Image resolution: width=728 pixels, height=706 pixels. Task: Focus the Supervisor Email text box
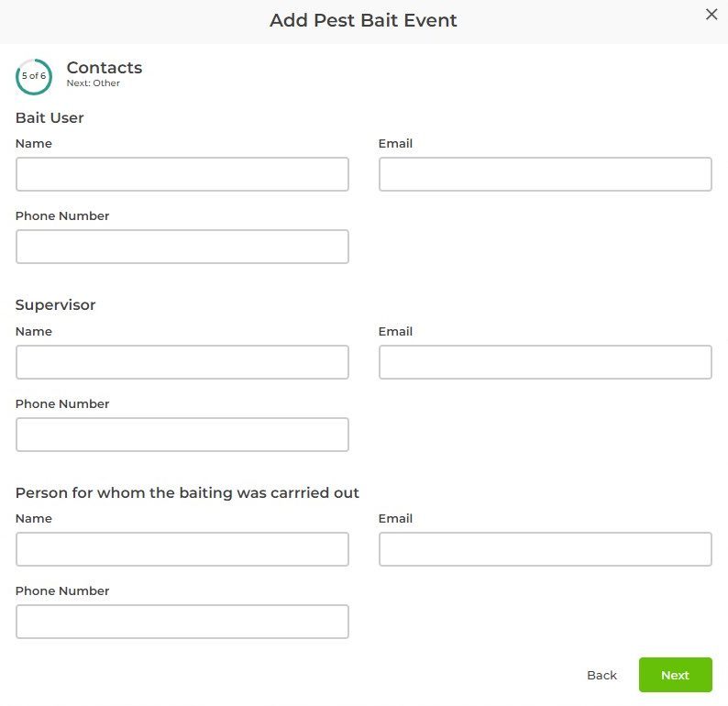545,362
